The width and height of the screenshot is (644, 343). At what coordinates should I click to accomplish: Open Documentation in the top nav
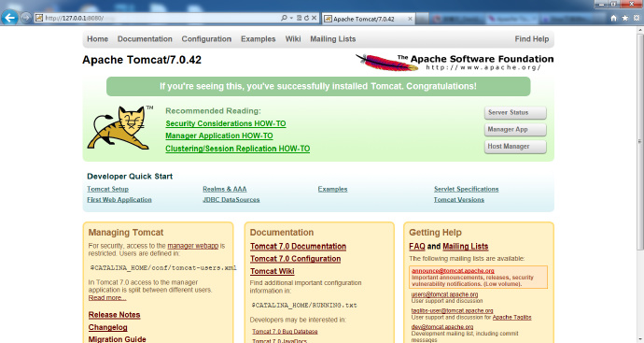[145, 39]
